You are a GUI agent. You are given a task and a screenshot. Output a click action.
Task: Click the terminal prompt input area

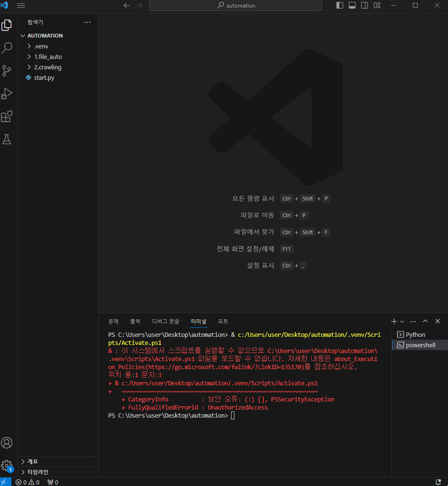[x=233, y=416]
